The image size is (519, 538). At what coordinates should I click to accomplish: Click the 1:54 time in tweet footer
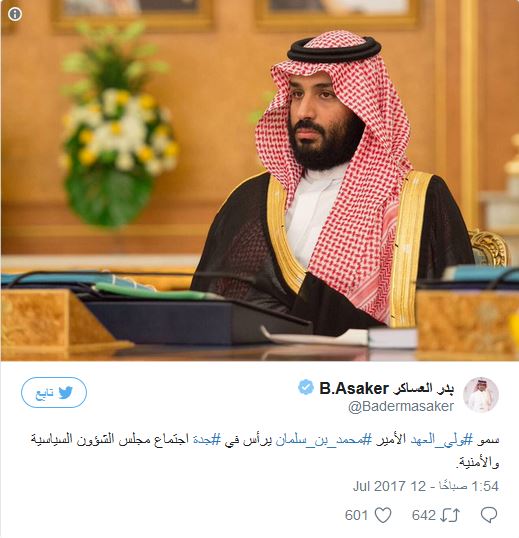coord(485,486)
